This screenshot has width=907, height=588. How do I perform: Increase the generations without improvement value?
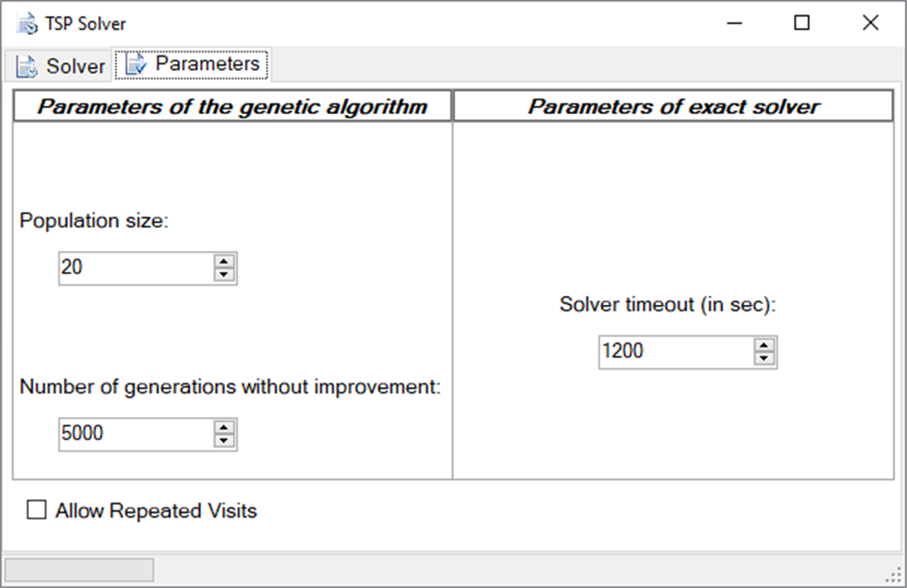225,428
